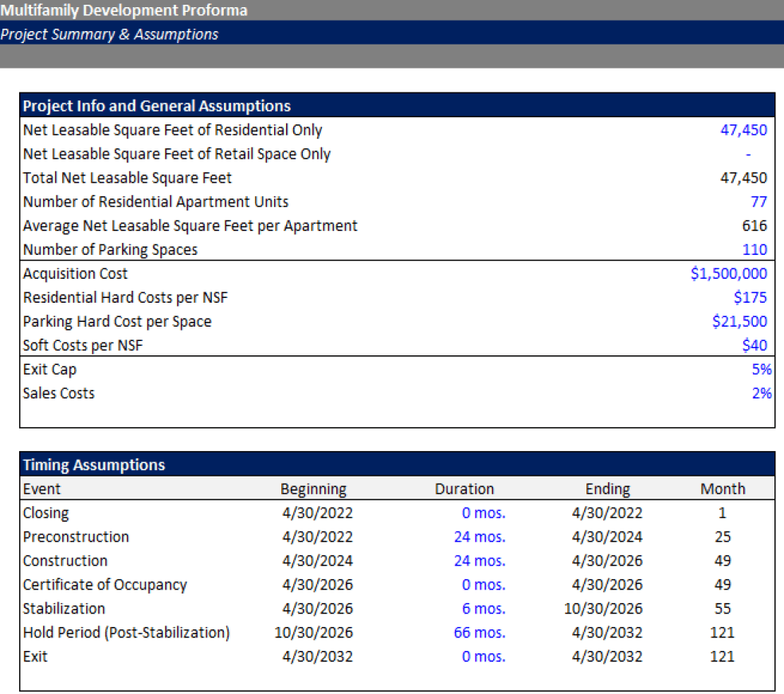Click the Project Summary & Assumptions subtitle
Image resolution: width=784 pixels, height=694 pixels.
pyautogui.click(x=110, y=34)
